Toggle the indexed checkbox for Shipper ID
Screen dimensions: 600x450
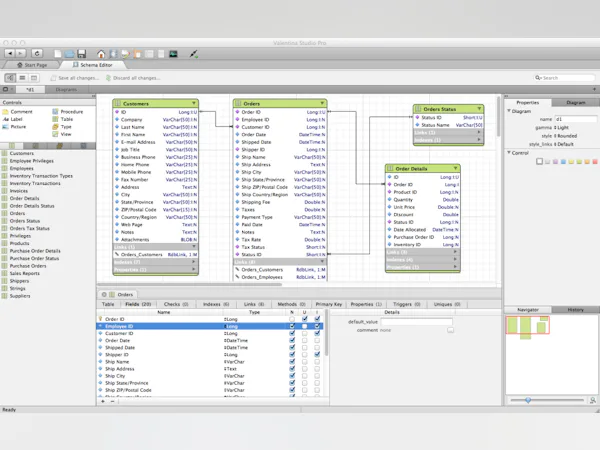tap(317, 354)
